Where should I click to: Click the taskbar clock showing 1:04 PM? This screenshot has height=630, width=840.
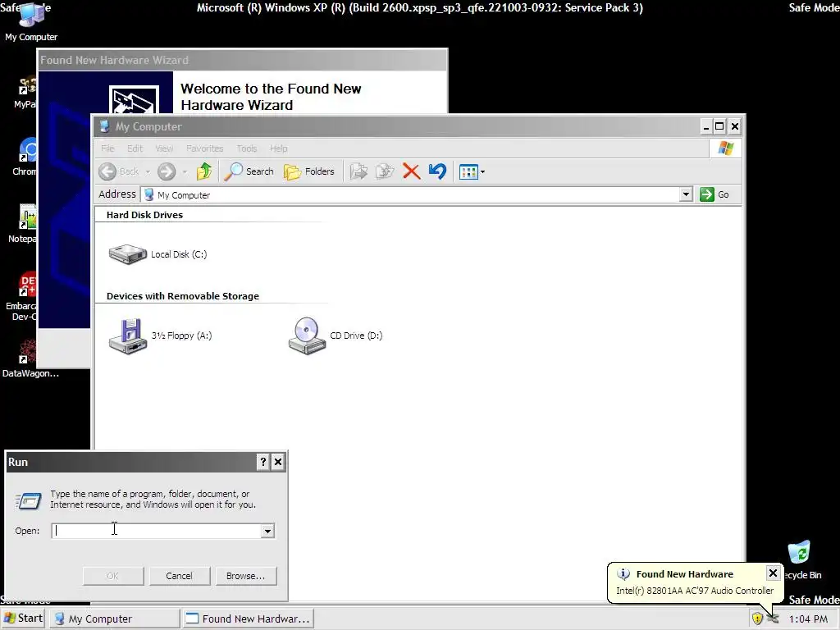coord(808,619)
